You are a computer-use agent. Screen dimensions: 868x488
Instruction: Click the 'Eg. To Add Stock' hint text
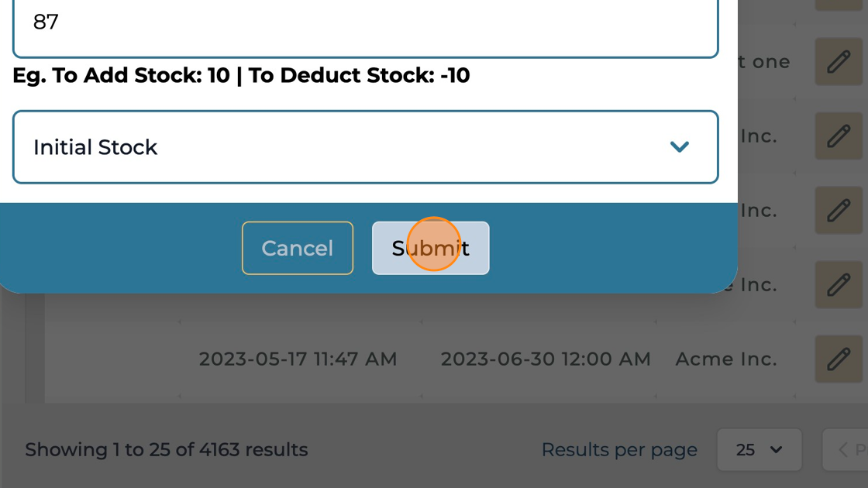tap(241, 76)
